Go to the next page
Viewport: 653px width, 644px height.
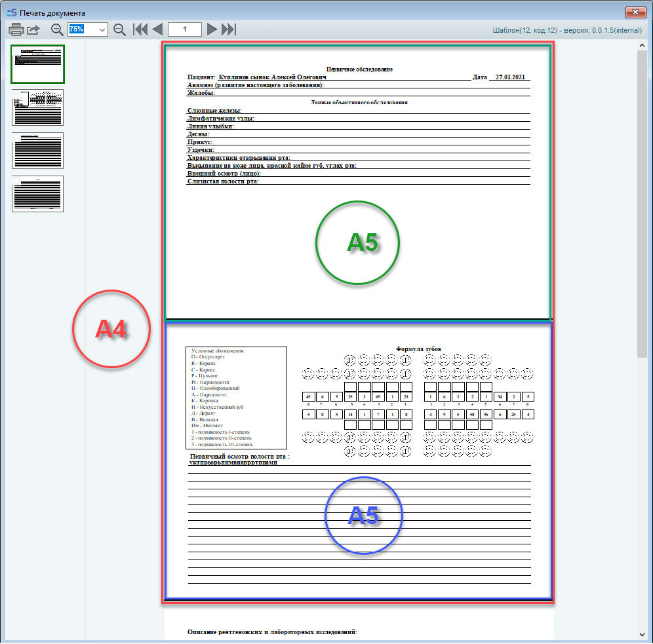212,29
